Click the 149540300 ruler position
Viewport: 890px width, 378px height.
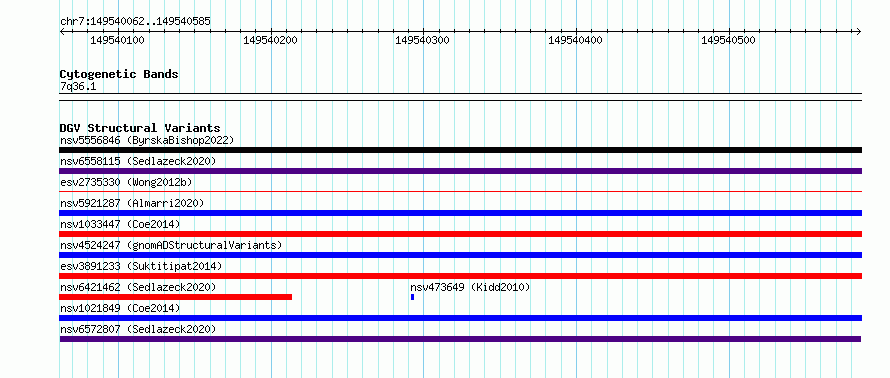(x=423, y=40)
